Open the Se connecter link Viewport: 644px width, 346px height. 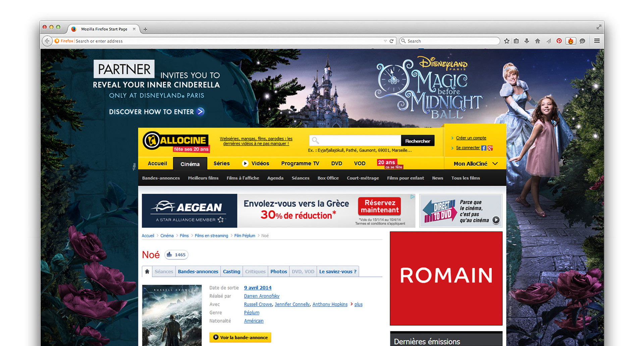468,148
